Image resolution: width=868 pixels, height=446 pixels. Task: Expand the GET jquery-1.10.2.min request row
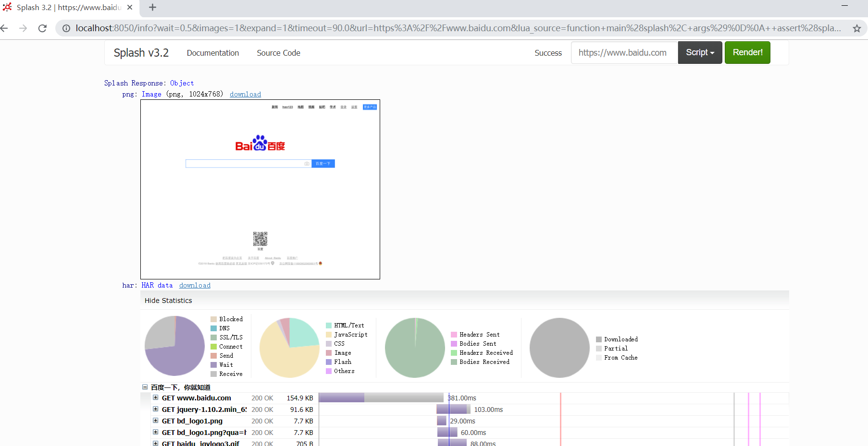click(x=155, y=409)
